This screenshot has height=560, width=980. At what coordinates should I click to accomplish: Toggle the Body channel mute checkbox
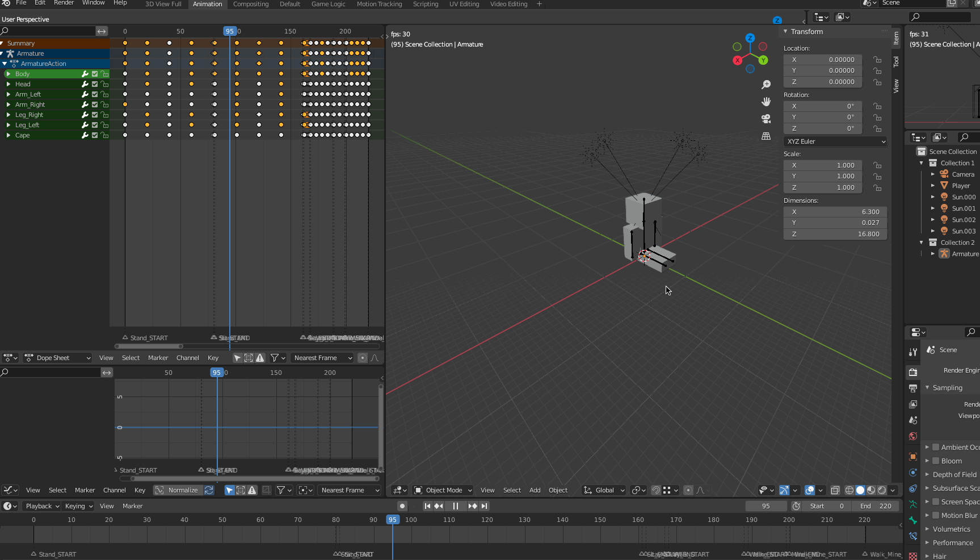coord(95,74)
